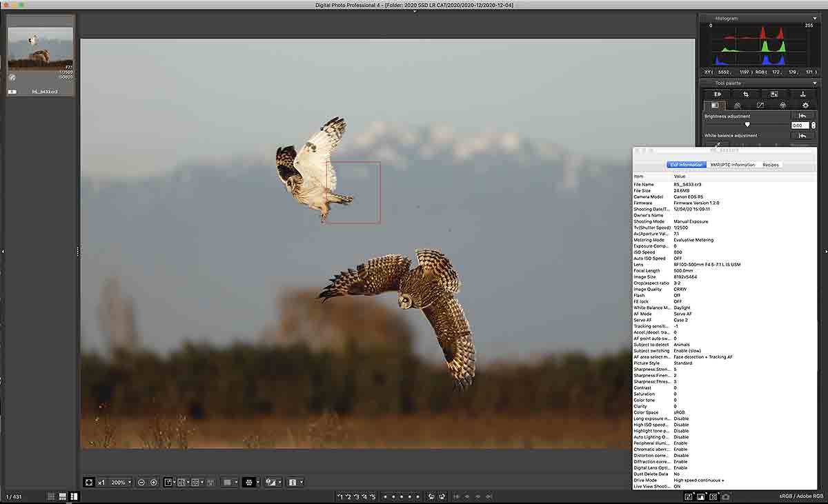
Task: Reset the Brightness adjustment
Action: [802, 116]
